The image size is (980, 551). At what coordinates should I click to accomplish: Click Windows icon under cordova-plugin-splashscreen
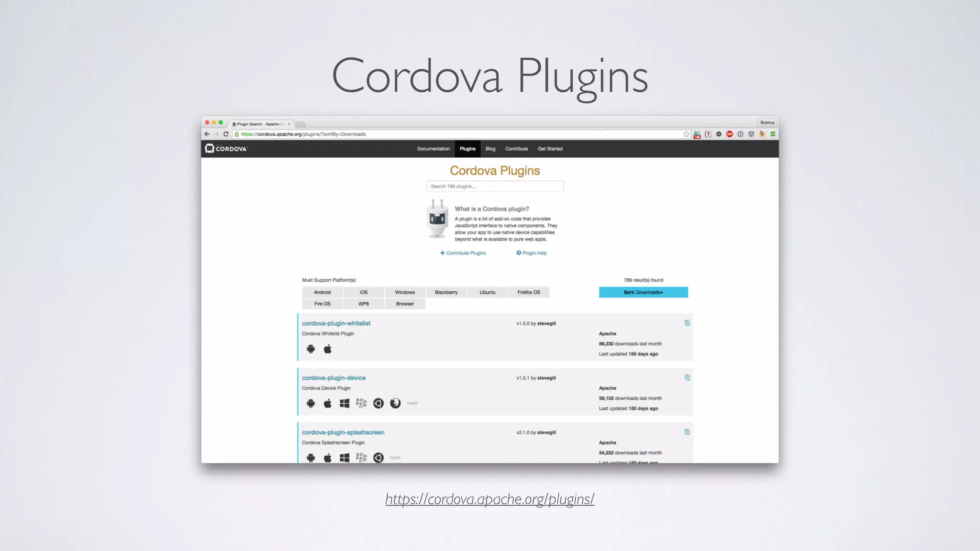345,458
